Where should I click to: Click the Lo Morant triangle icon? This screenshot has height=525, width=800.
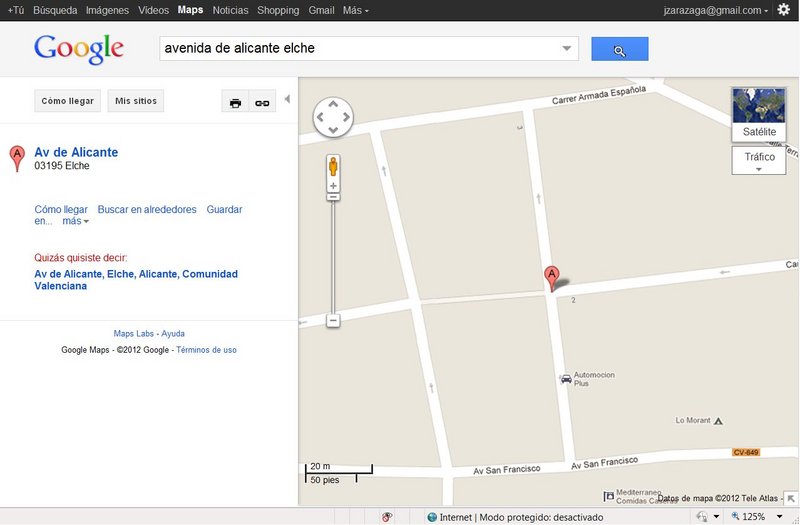pos(718,421)
